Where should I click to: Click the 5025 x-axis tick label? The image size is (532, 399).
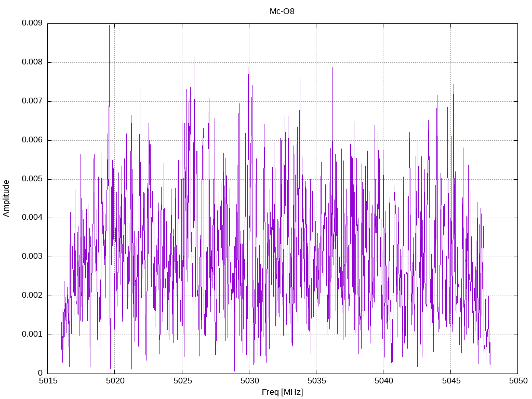(x=182, y=381)
